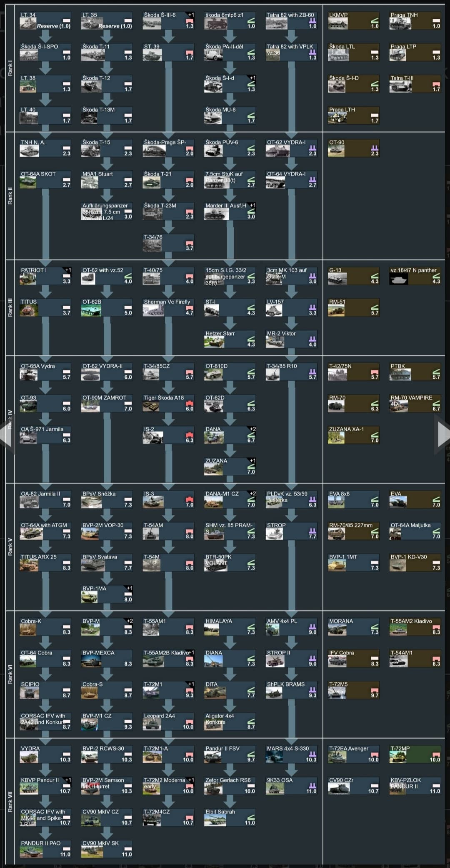This screenshot has width=450, height=868.
Task: Expand the PATRIOT I vehicle group
Action: point(45,276)
